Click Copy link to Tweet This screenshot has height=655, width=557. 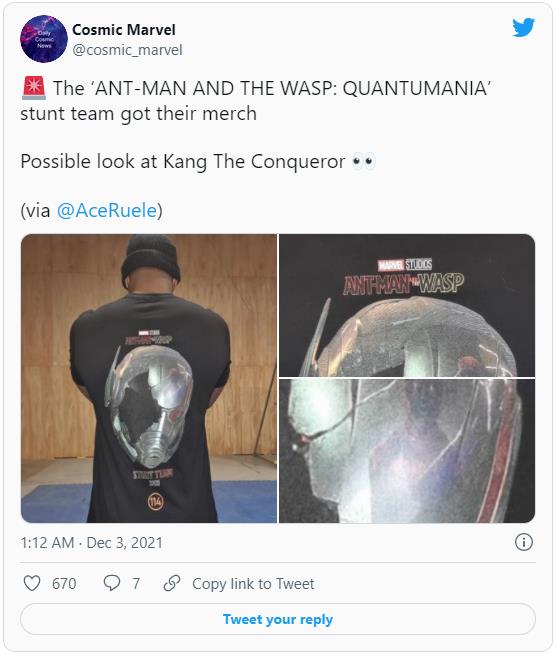pos(253,584)
